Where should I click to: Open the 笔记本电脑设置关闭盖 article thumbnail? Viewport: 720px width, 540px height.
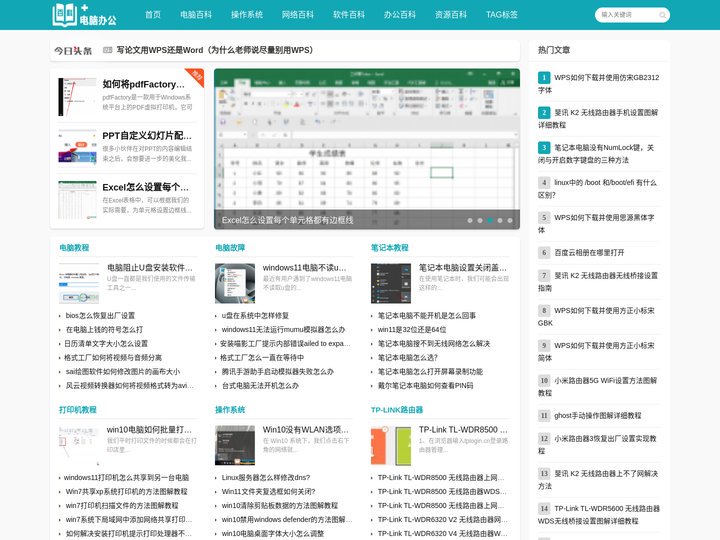[391, 283]
